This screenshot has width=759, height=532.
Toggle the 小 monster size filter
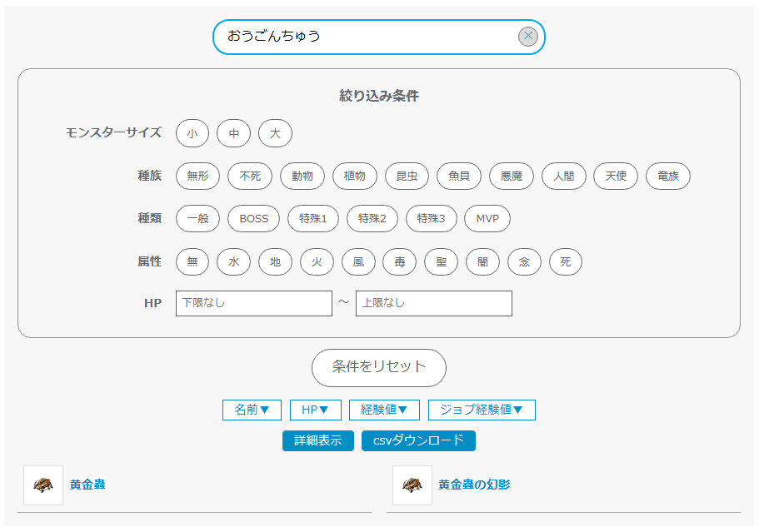192,133
